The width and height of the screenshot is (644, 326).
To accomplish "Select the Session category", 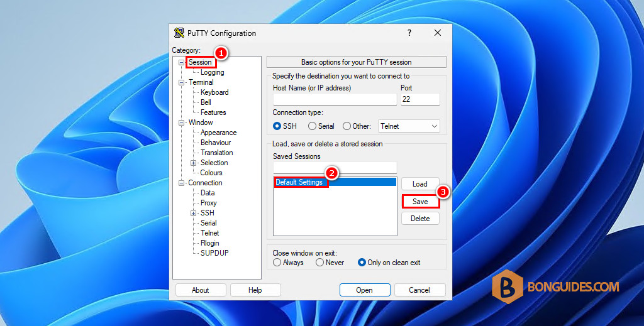I will pyautogui.click(x=200, y=62).
